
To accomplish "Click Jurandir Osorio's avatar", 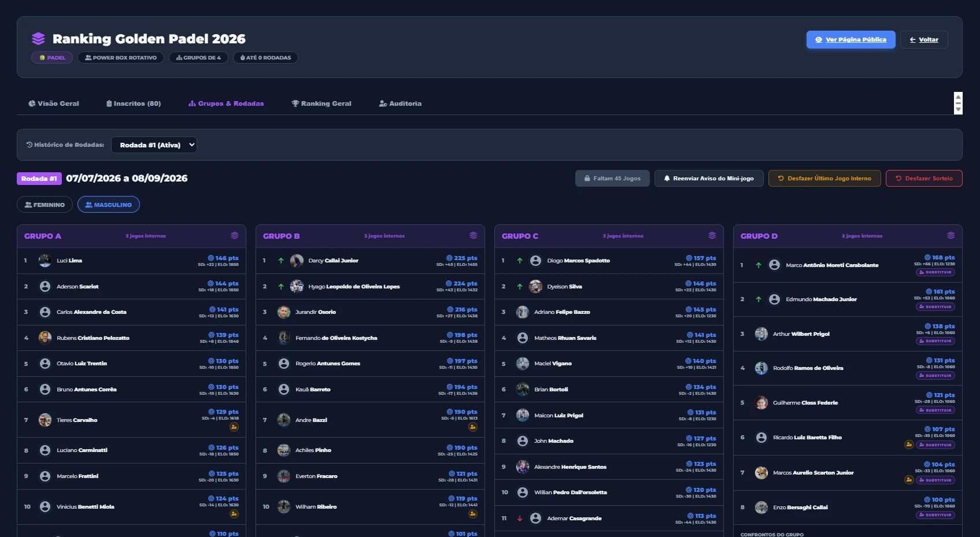I will coord(283,312).
